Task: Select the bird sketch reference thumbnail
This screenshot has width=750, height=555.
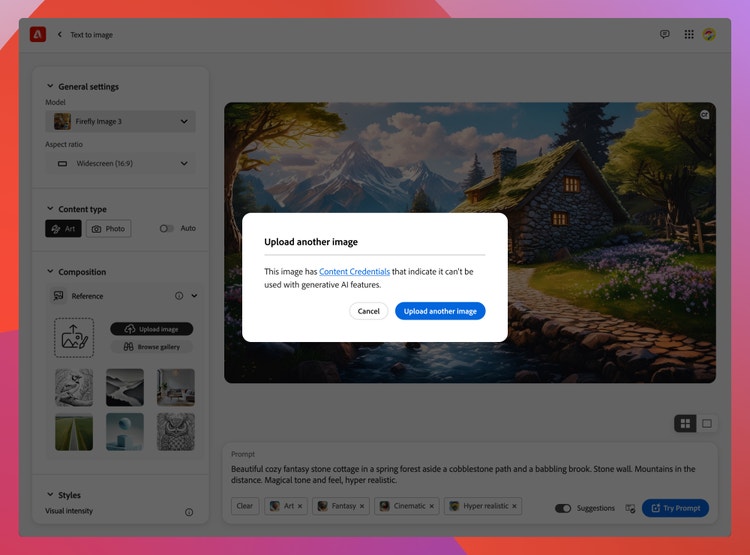Action: click(x=74, y=388)
